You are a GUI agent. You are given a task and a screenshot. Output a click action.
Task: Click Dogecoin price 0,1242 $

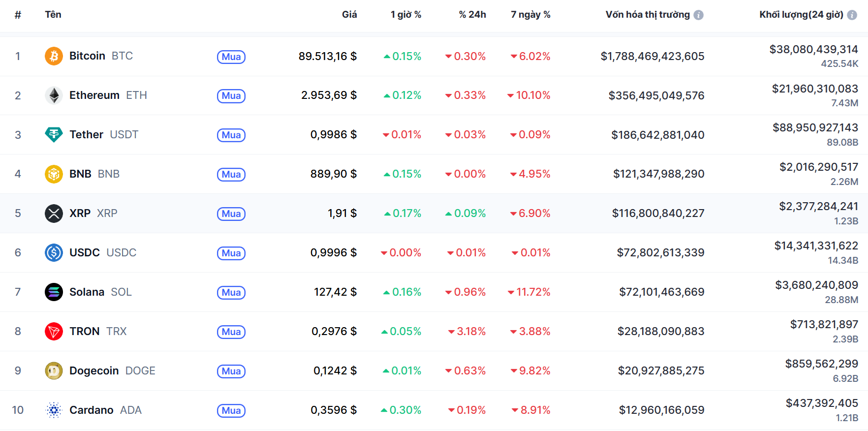(x=335, y=371)
